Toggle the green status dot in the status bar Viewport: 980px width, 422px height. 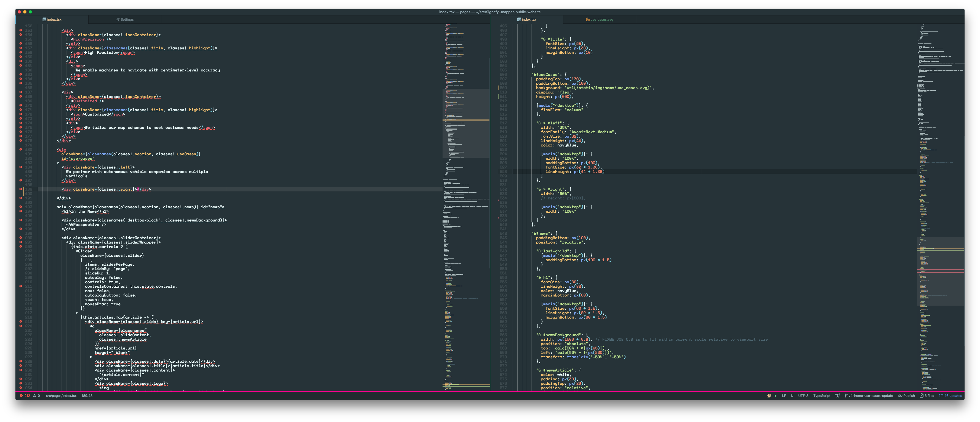(776, 396)
